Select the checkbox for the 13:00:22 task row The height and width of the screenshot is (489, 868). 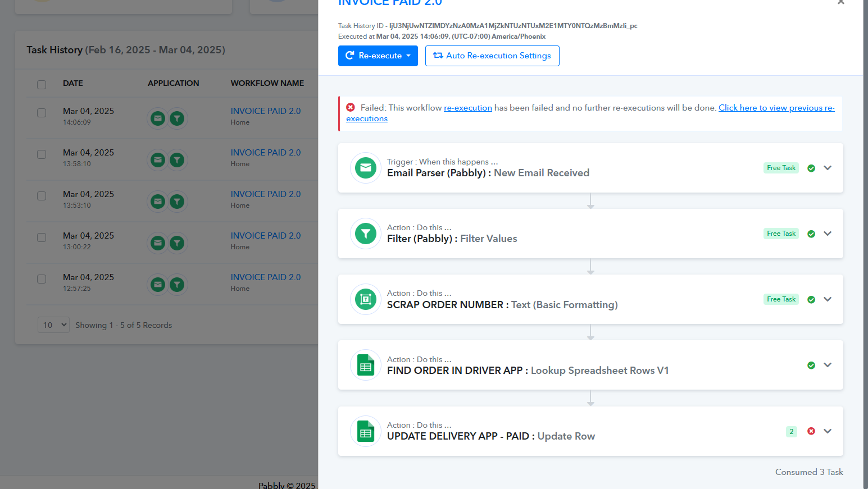click(x=42, y=237)
